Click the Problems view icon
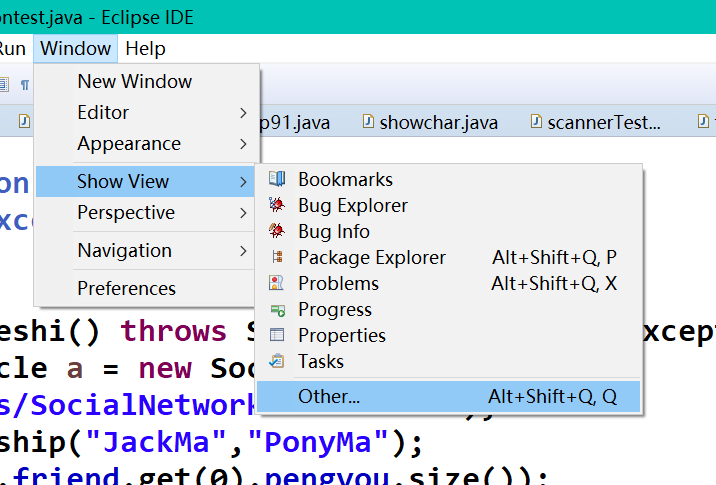The image size is (716, 485). 276,283
